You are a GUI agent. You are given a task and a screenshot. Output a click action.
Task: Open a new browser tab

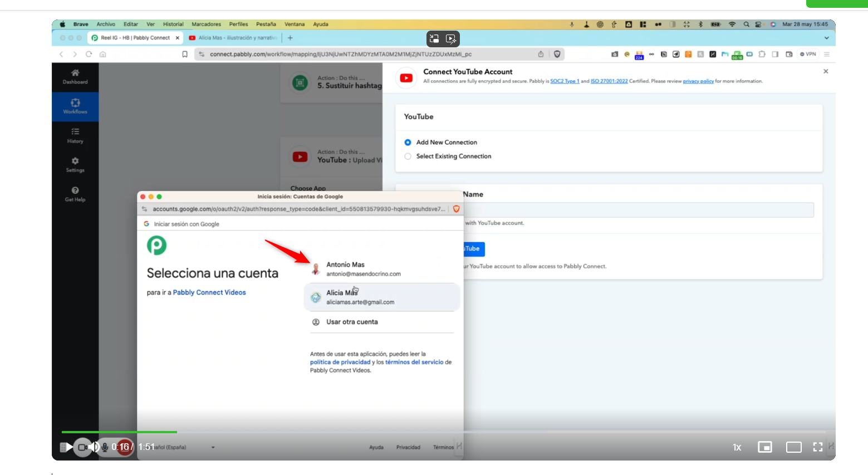290,38
